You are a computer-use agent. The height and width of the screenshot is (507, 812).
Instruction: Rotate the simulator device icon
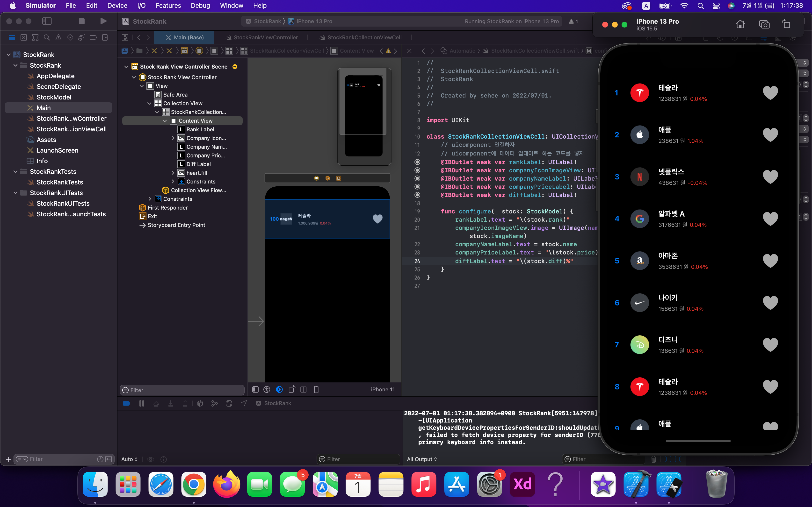pyautogui.click(x=786, y=24)
